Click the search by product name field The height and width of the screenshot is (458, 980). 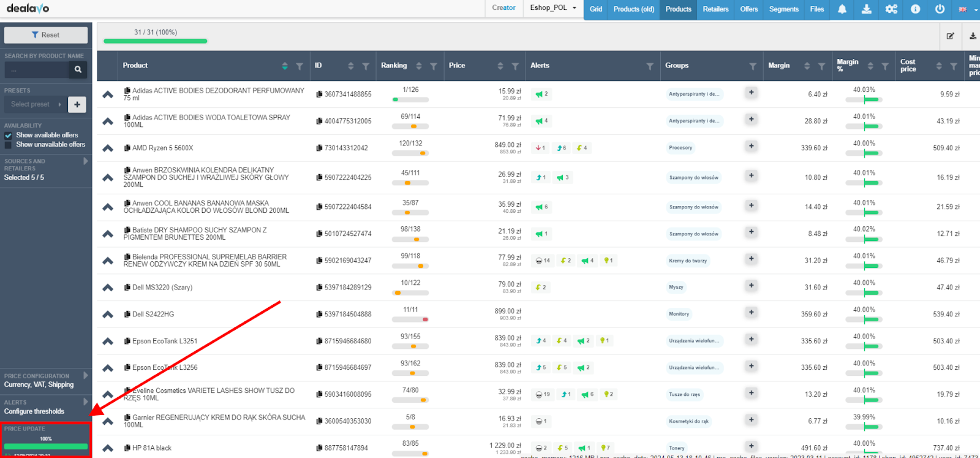click(x=37, y=70)
